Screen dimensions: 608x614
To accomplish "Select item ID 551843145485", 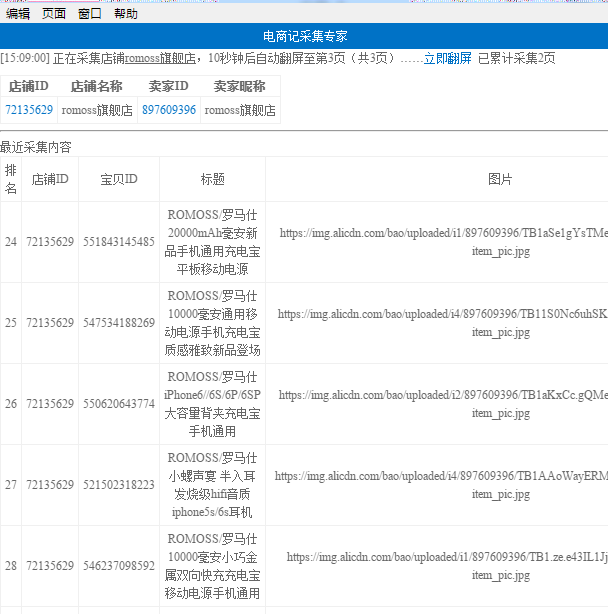I will pos(119,242).
